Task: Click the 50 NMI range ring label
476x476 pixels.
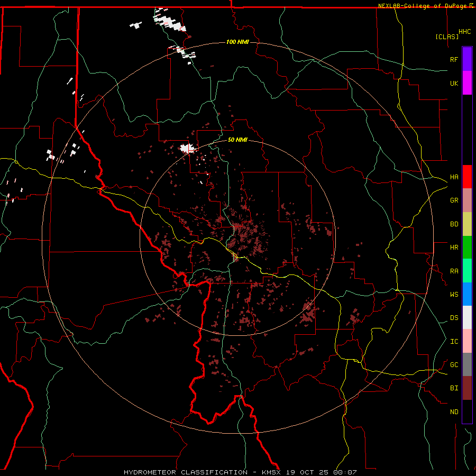Action: pos(237,140)
